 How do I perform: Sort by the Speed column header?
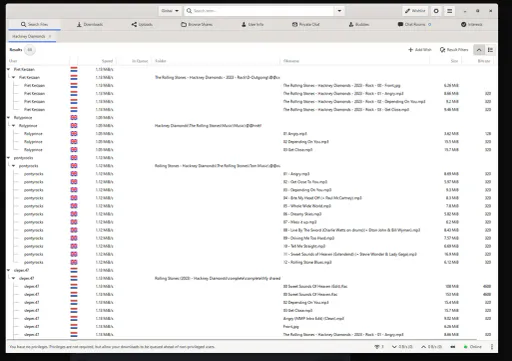(x=97, y=61)
